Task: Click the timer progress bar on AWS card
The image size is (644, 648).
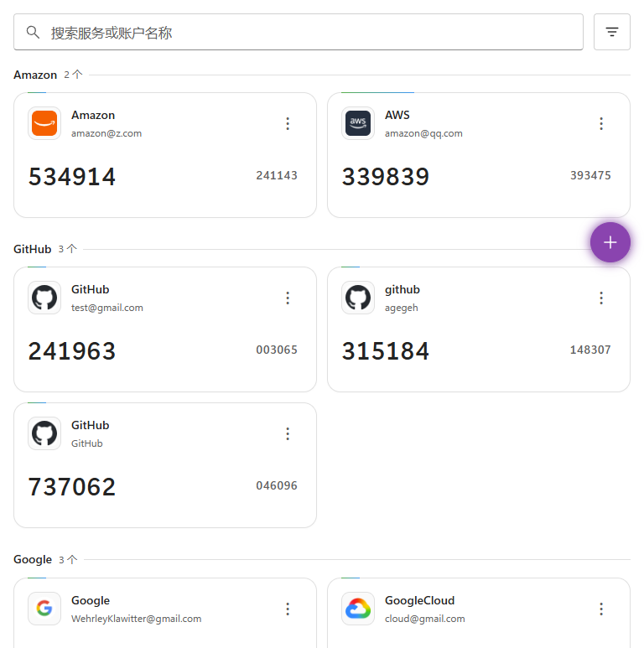Action: pos(377,92)
